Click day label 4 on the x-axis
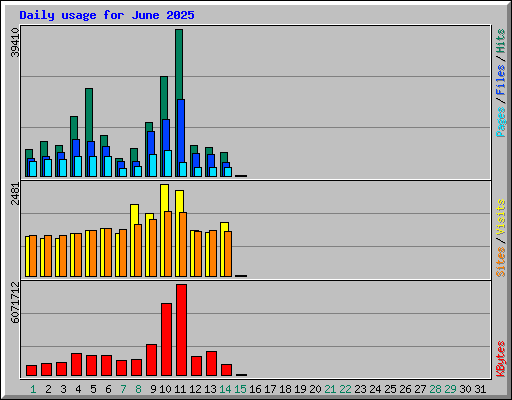512x400 pixels. 78,389
